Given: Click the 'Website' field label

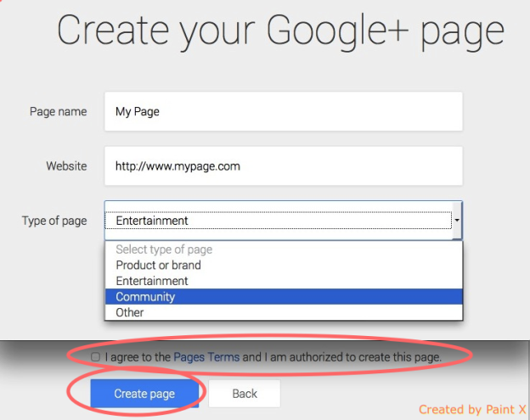Looking at the screenshot, I should pyautogui.click(x=66, y=166).
